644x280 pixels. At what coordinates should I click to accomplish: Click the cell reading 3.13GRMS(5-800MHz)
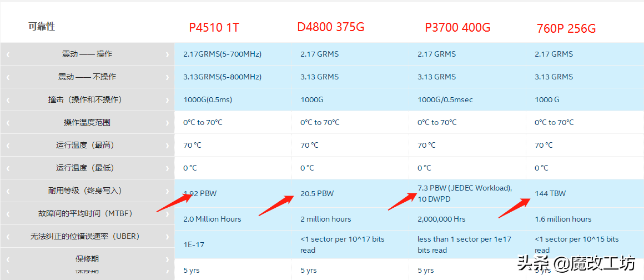[x=222, y=77]
